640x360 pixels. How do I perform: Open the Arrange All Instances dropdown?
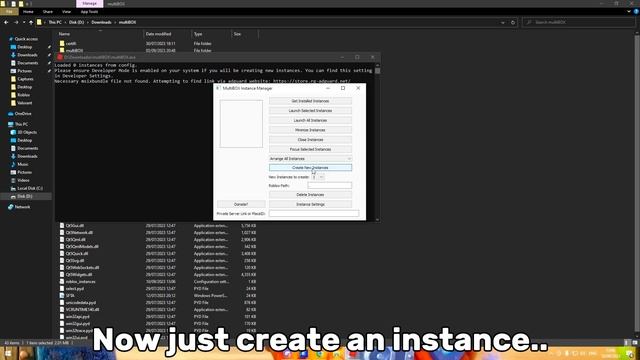pyautogui.click(x=310, y=159)
